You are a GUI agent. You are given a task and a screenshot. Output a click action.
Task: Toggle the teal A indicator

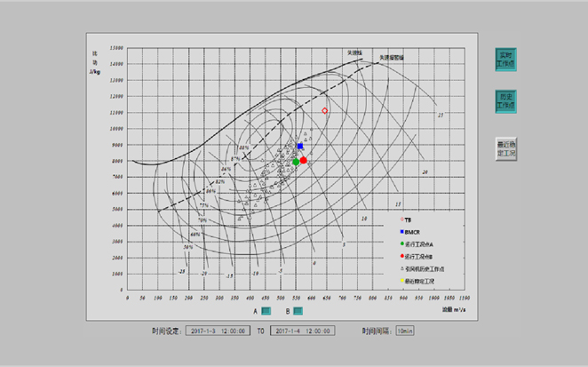266,311
